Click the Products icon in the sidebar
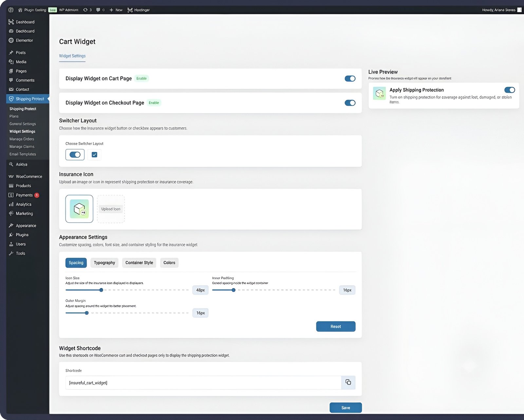This screenshot has width=524, height=420. 11,186
